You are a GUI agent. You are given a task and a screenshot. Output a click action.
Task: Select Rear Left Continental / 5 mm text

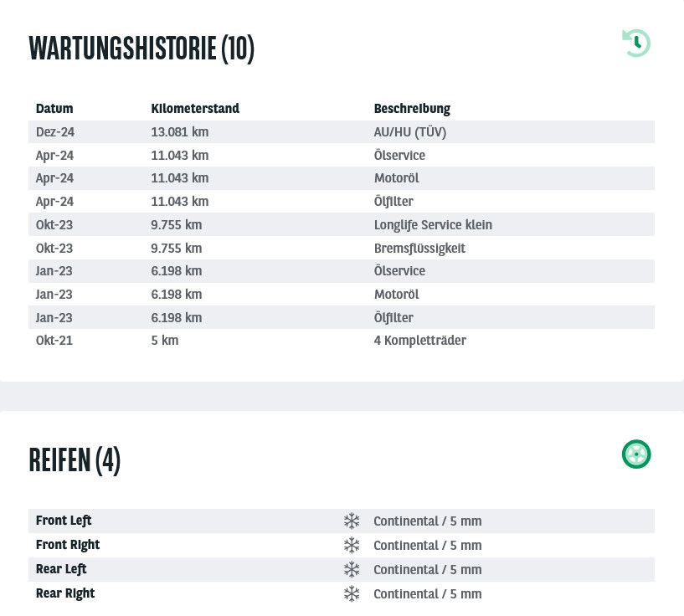point(428,569)
